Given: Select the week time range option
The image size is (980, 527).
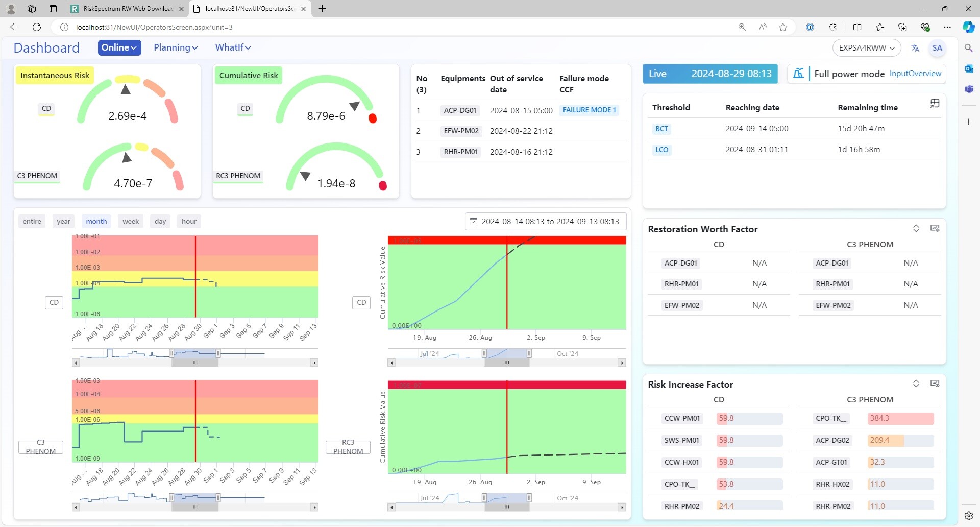Looking at the screenshot, I should (x=131, y=221).
